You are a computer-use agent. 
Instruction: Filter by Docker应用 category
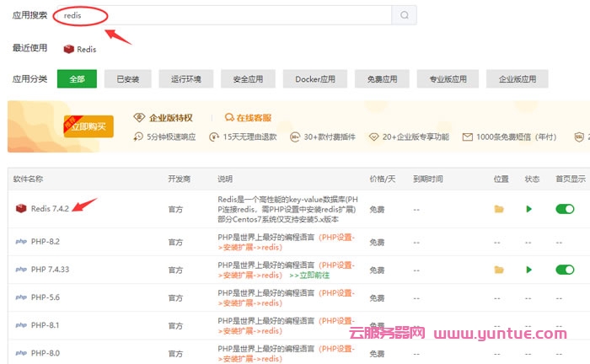click(x=314, y=79)
